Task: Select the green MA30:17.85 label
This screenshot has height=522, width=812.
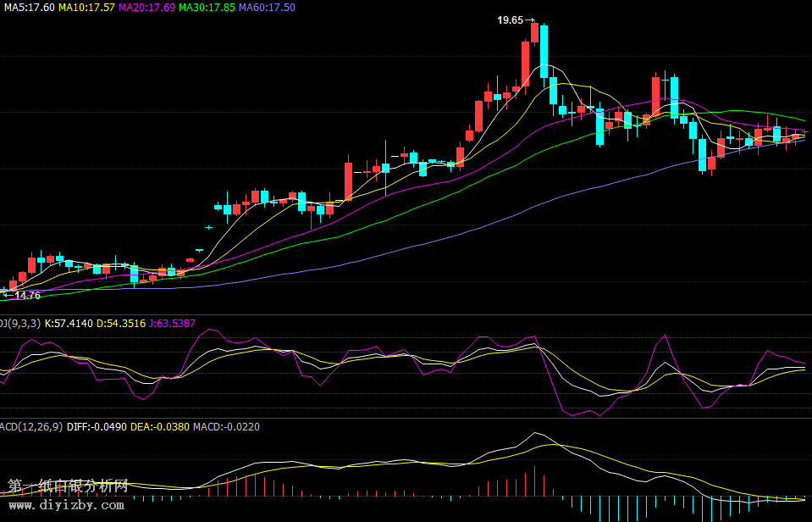Action: (207, 7)
